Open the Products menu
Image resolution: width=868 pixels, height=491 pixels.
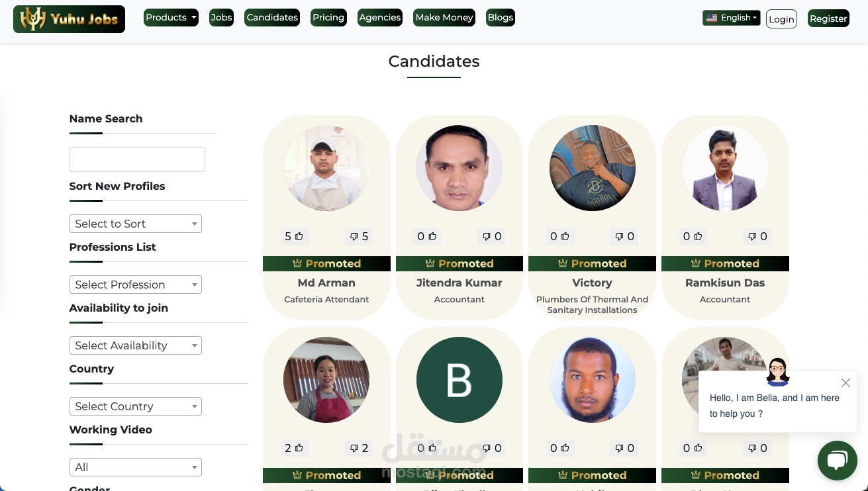click(x=171, y=18)
